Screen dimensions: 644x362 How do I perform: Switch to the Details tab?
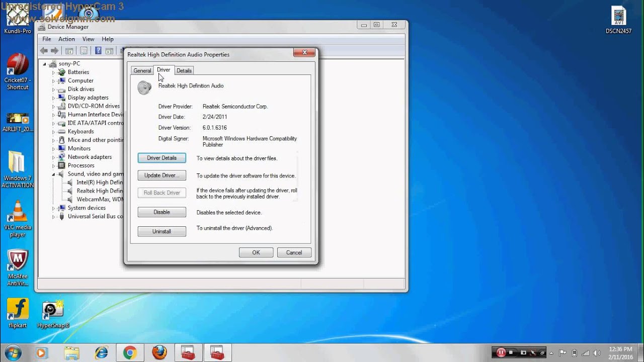[184, 71]
